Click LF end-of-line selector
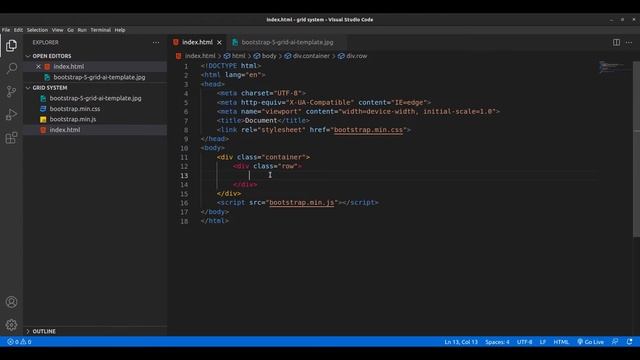The width and height of the screenshot is (640, 360). coord(543,342)
